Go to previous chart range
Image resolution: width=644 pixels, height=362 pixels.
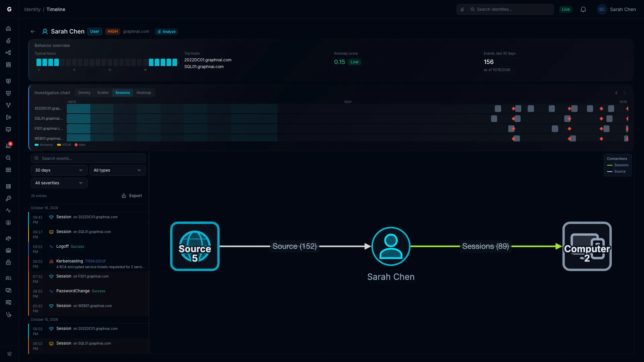616,93
